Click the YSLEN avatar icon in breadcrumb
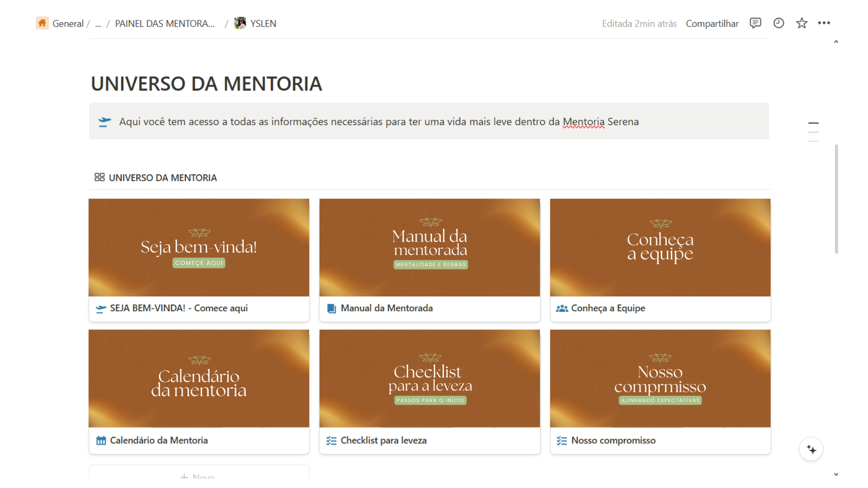868x488 pixels. point(240,23)
